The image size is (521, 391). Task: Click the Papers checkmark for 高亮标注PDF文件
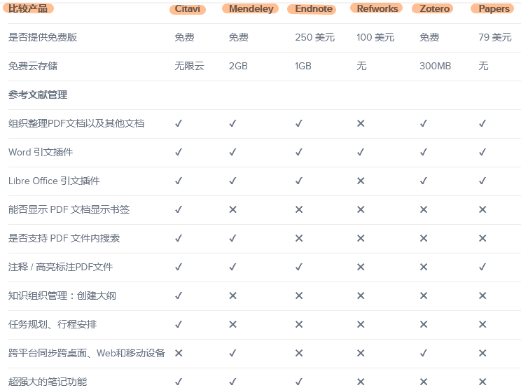pos(482,267)
